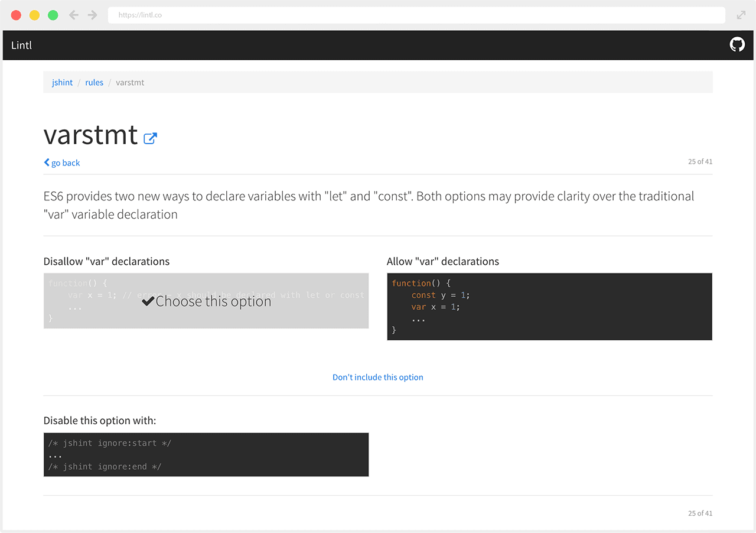Screen dimensions: 756x533
Task: Click the browser back arrow
Action: pyautogui.click(x=74, y=15)
